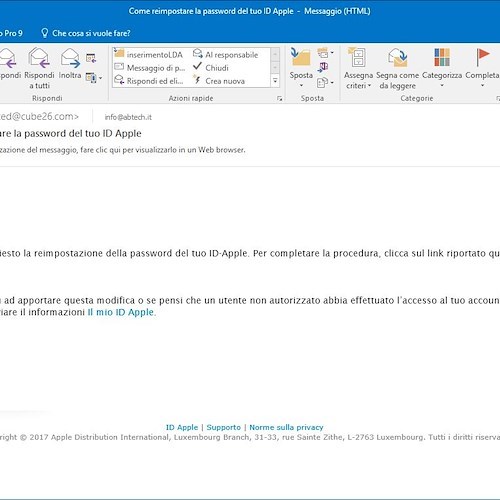Run the Messaggio di p... quick action

pos(150,68)
